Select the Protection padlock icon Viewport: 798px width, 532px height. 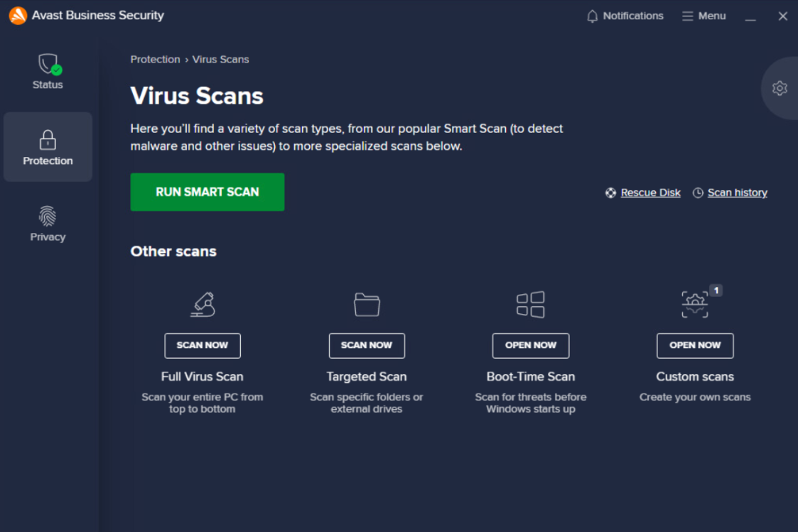(x=48, y=140)
